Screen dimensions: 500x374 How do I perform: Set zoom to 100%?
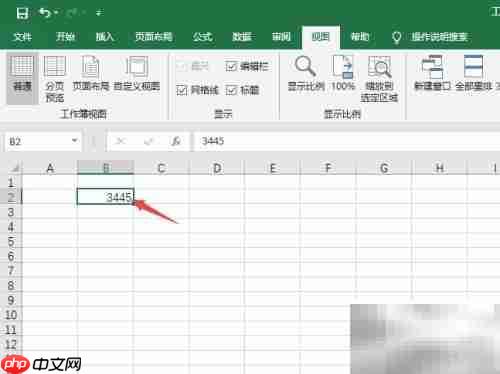pyautogui.click(x=343, y=74)
